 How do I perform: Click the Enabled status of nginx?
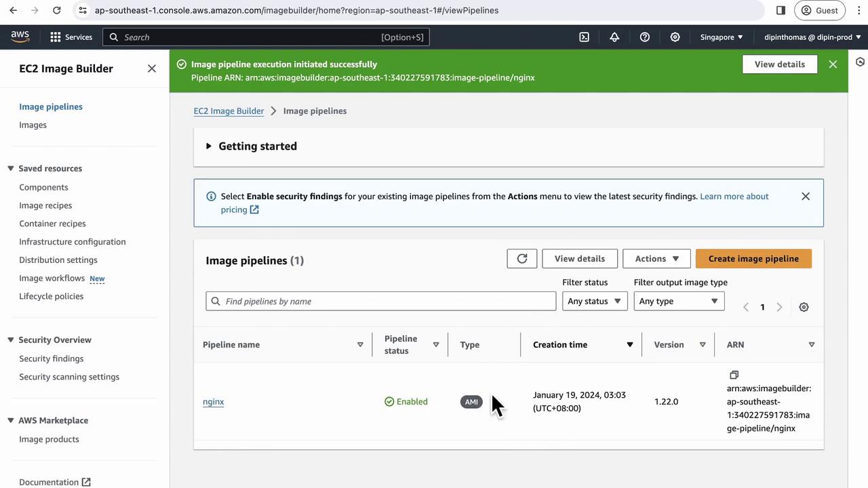click(406, 402)
